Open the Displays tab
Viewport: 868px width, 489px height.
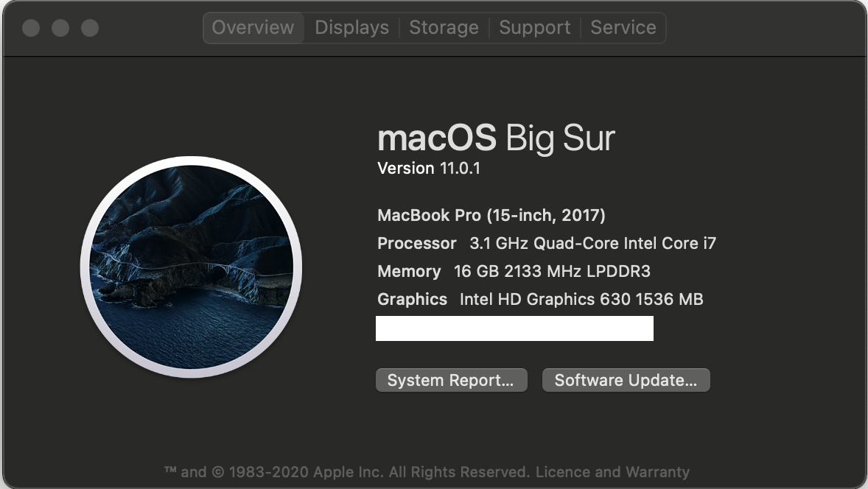coord(351,28)
